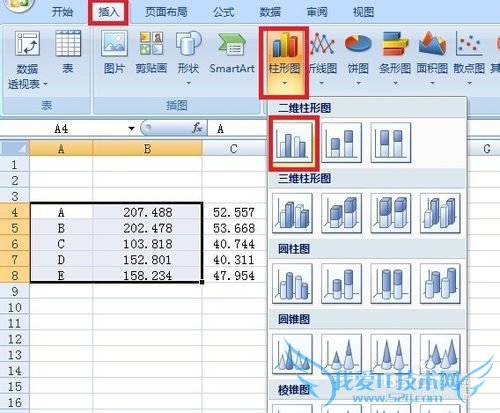Screen dimensions: 500x413
Task: Select stacked cone chart
Action: coord(342,354)
